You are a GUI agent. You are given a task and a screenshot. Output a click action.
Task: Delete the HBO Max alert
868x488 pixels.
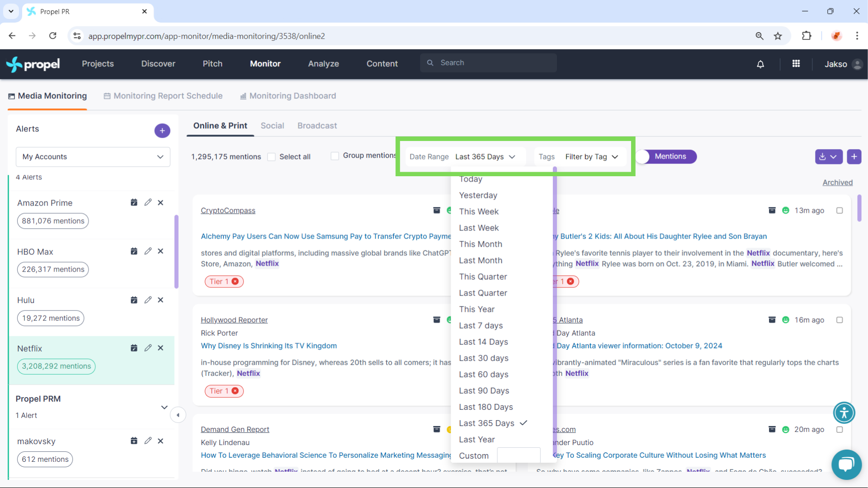point(160,251)
